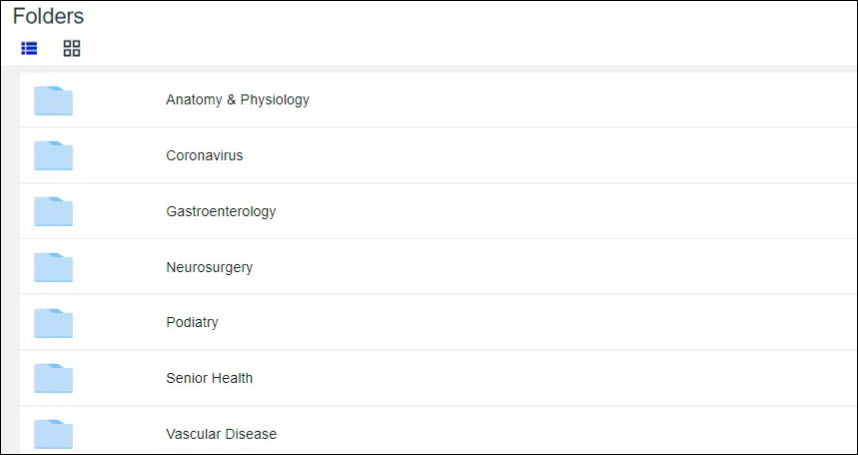Click the Folders heading
Screen dimensions: 858x455
coord(48,17)
